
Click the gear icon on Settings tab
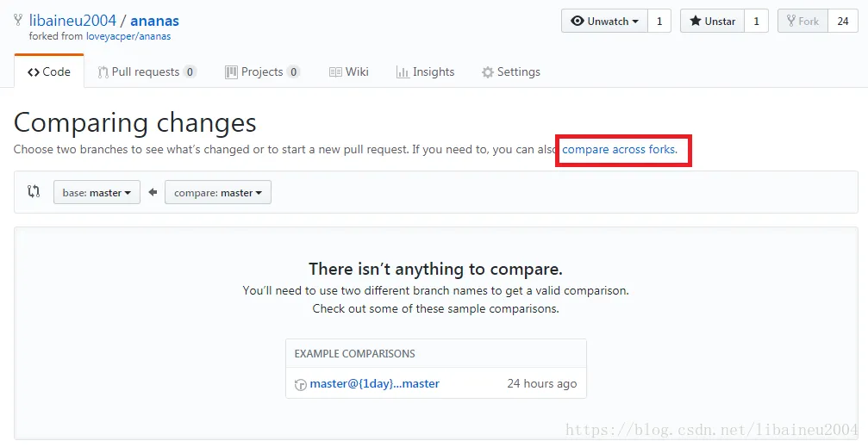tap(488, 72)
